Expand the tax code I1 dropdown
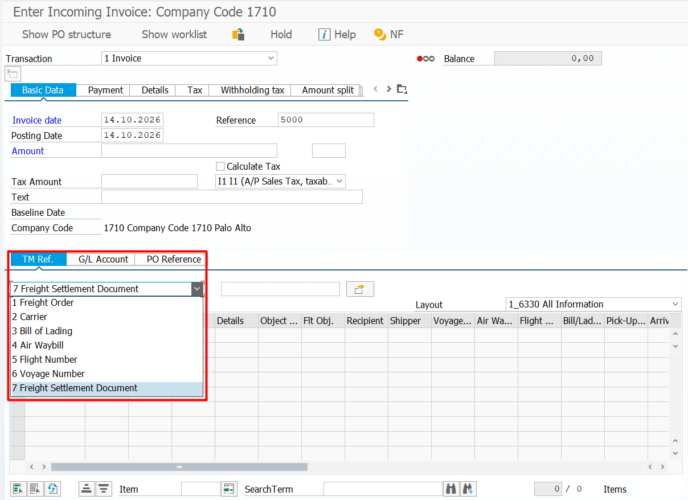688x500 pixels. (x=339, y=181)
